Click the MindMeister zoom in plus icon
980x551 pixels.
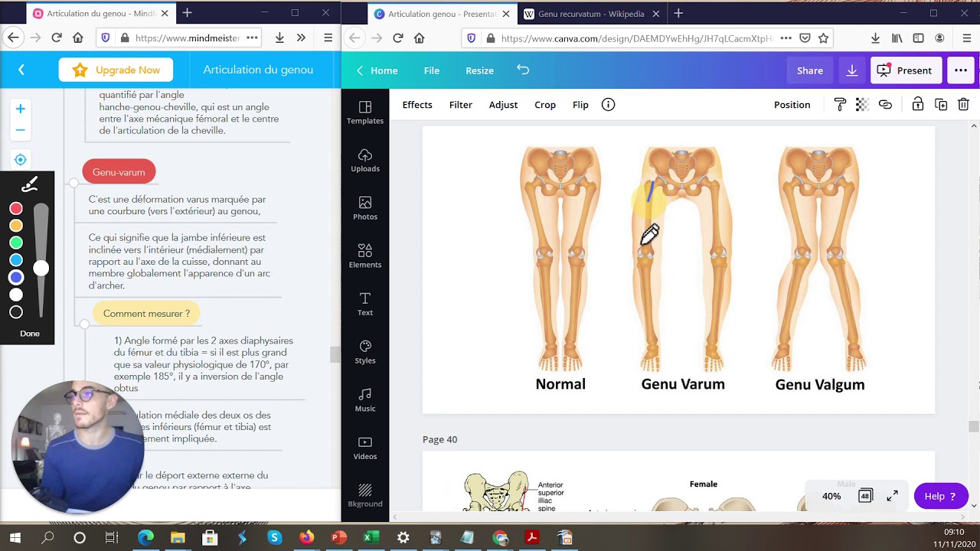coord(21,109)
